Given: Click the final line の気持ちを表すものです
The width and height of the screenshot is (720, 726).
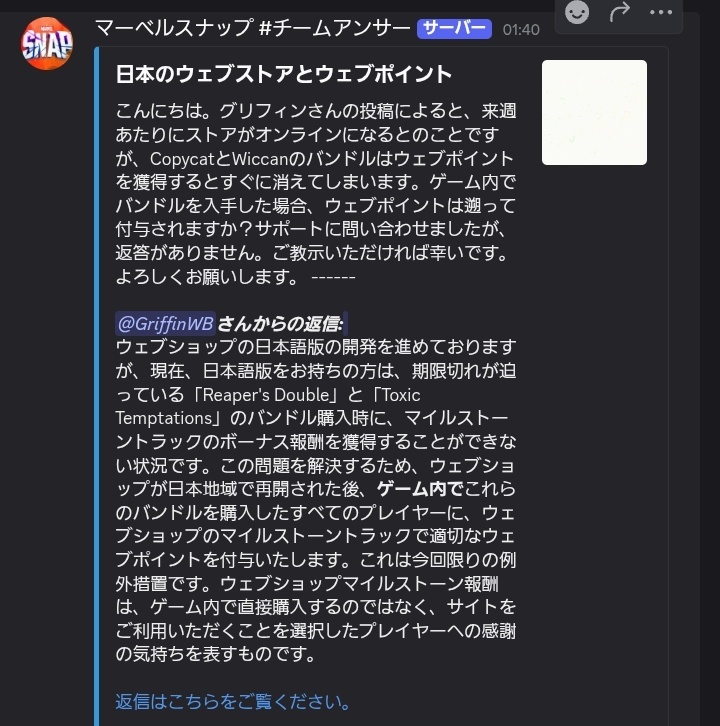Looking at the screenshot, I should pos(215,653).
